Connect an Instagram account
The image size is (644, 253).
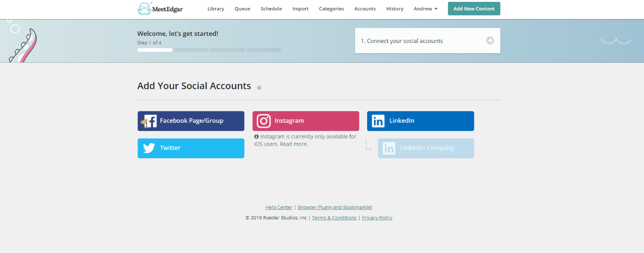(306, 121)
